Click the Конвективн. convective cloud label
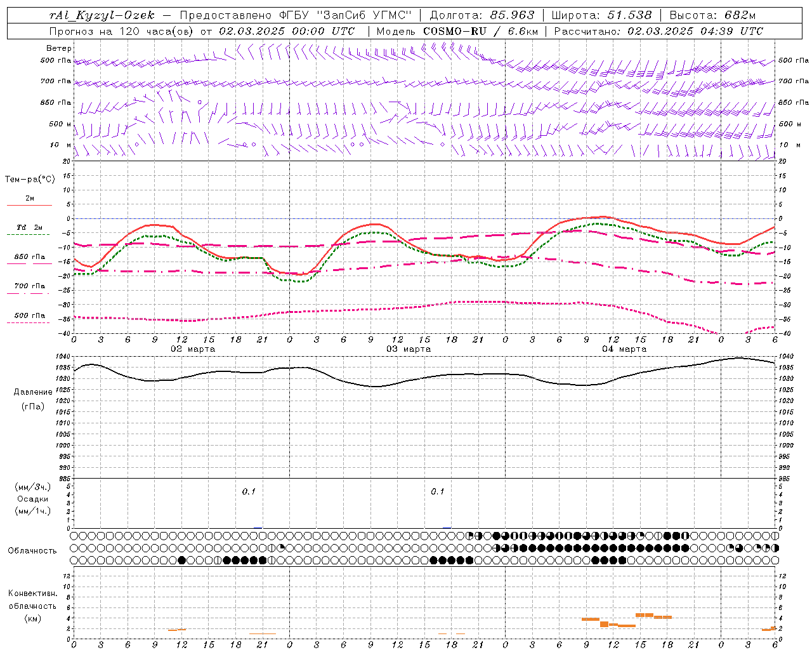 [x=33, y=594]
